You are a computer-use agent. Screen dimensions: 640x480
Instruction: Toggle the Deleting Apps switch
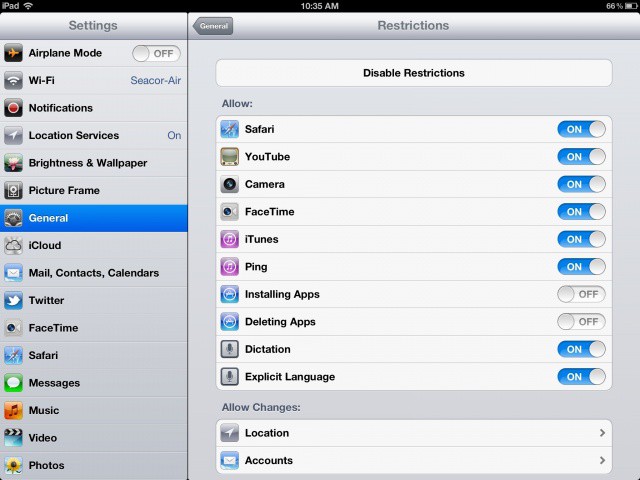click(581, 322)
